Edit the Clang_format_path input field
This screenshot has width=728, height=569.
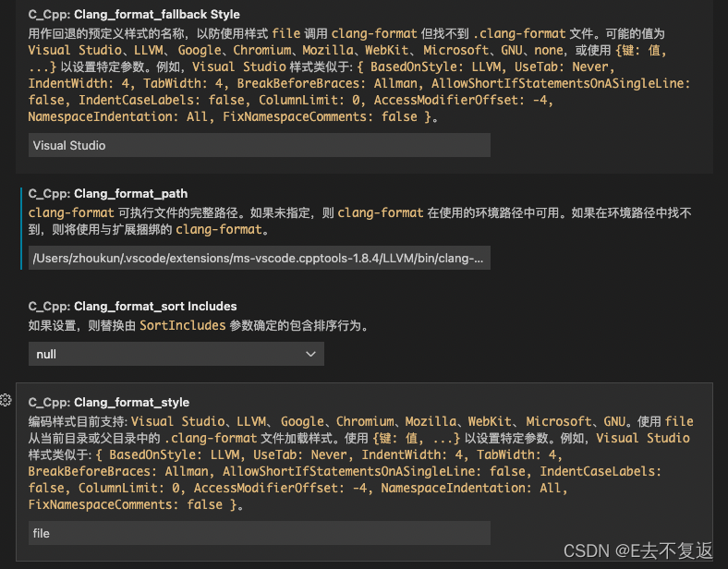click(259, 258)
